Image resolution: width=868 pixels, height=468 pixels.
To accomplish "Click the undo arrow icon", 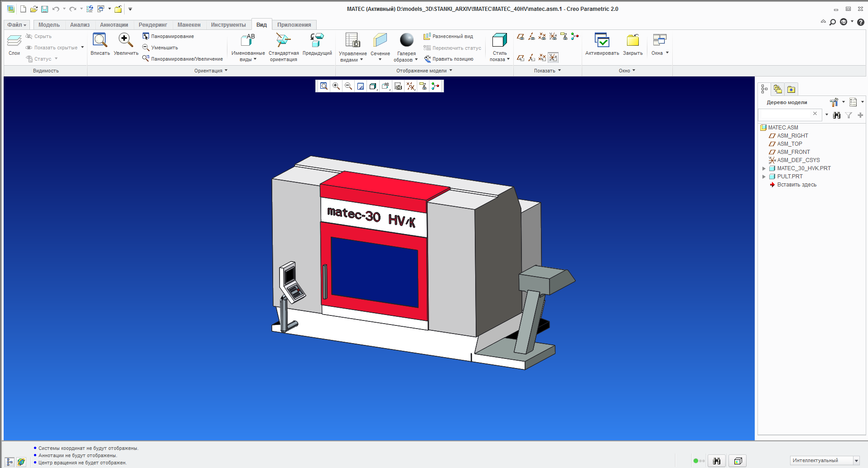I will (56, 9).
